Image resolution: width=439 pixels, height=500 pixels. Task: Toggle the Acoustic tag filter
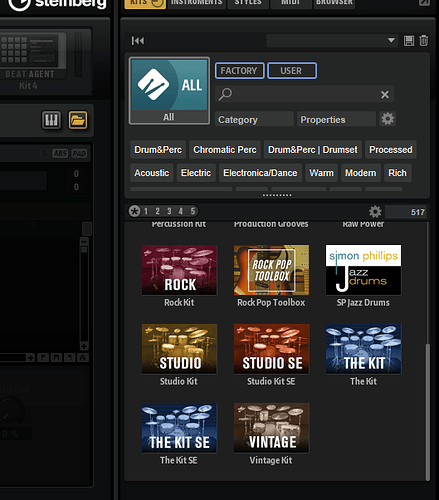(152, 173)
